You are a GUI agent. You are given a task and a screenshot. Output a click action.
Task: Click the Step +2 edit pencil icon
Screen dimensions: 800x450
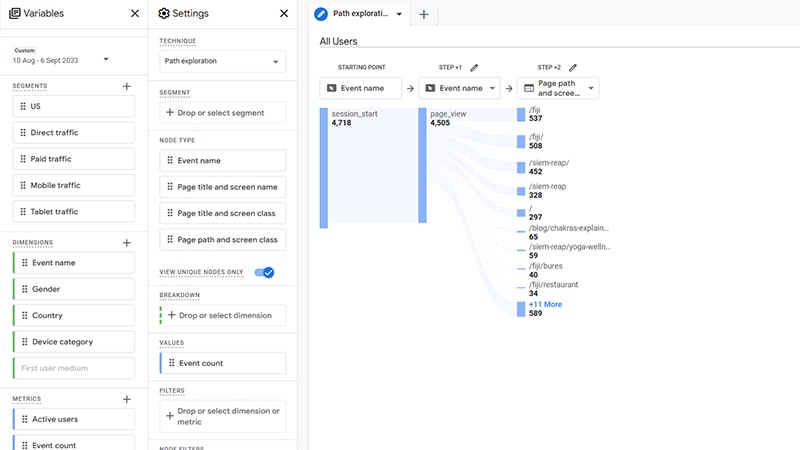[x=572, y=68]
